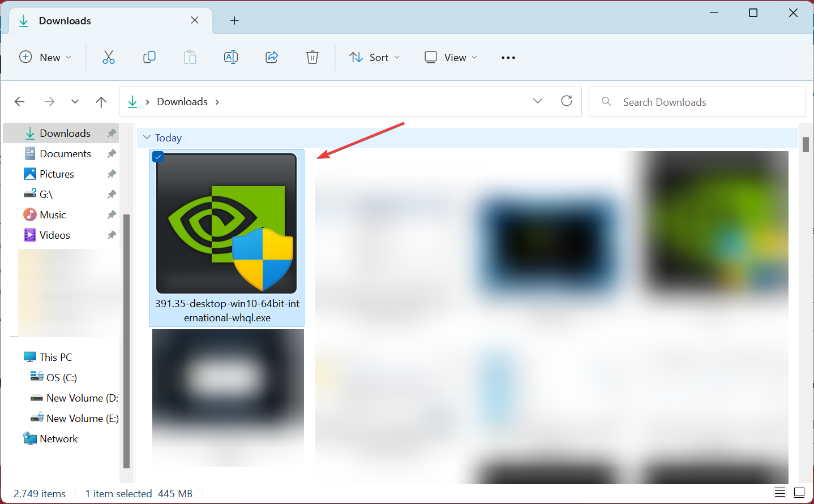Switch to large thumbnails view in status bar
The image size is (814, 504).
click(x=799, y=492)
